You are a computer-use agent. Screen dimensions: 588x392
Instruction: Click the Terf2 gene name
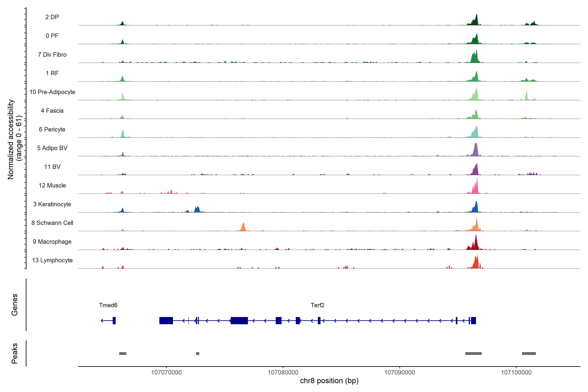(x=317, y=305)
